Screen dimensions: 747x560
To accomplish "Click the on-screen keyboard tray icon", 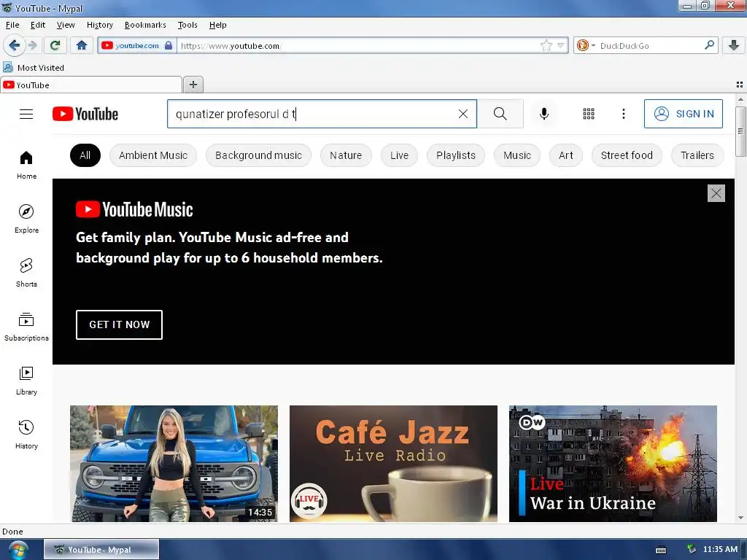I will coord(661,550).
